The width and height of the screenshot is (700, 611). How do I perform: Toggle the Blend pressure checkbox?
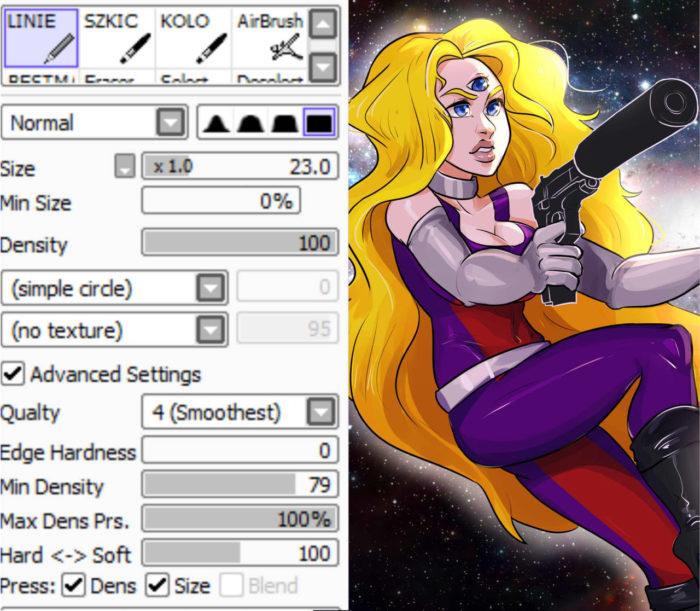coord(231,585)
